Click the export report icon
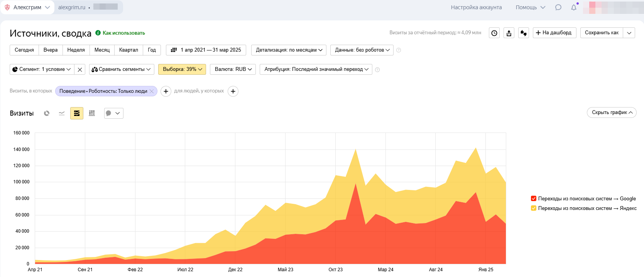This screenshot has height=277, width=644. (x=509, y=33)
